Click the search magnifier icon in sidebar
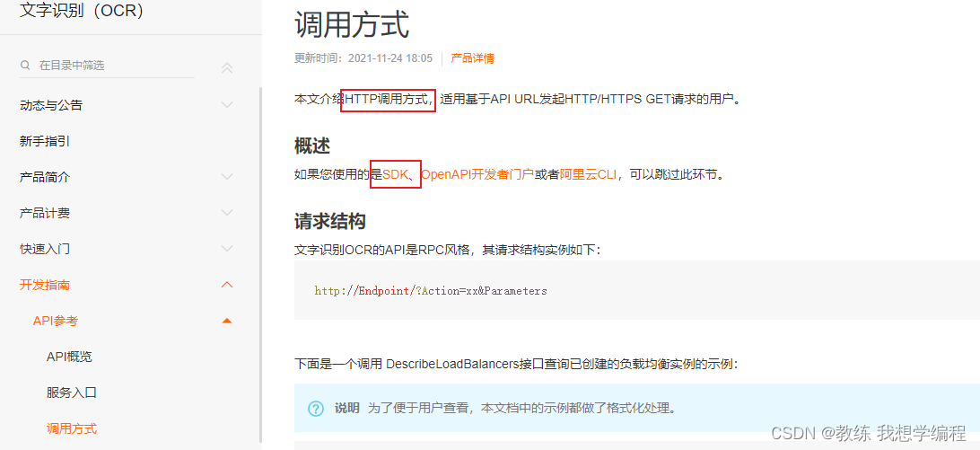This screenshot has width=980, height=450. 25,65
